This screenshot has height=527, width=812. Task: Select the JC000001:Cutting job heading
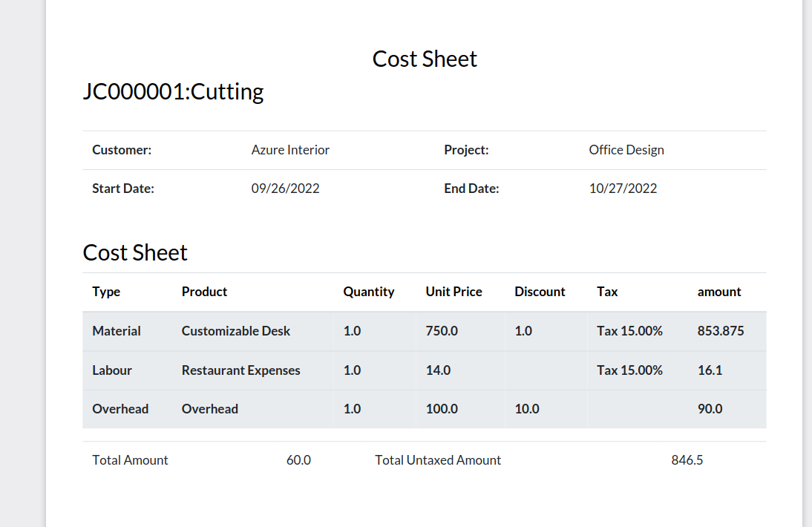point(173,91)
